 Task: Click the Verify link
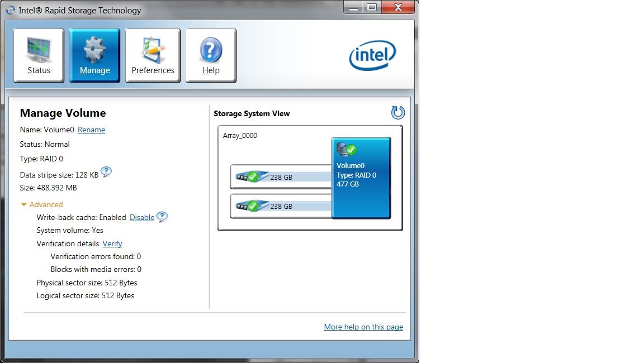(112, 243)
